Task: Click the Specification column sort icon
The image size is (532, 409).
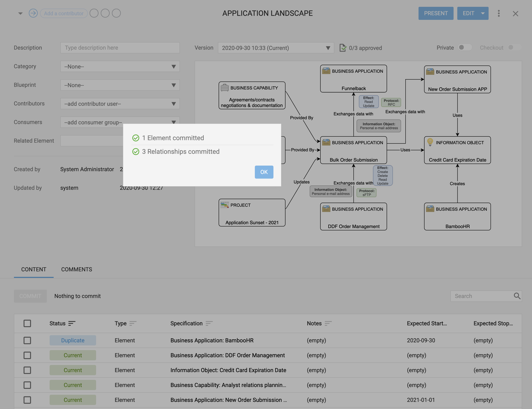Action: point(209,323)
